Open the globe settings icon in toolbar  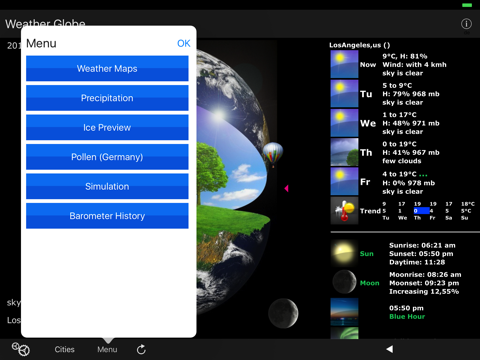pyautogui.click(x=21, y=349)
